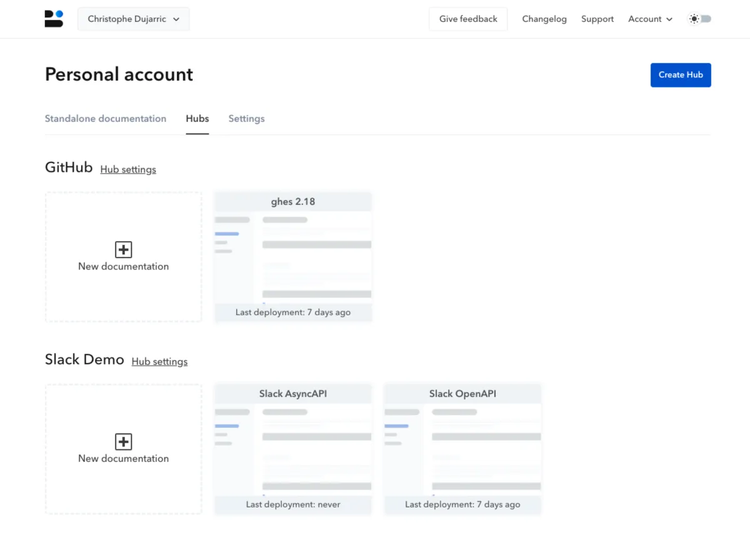
Task: Open the Christophe Dujarric account switcher
Action: pos(134,19)
